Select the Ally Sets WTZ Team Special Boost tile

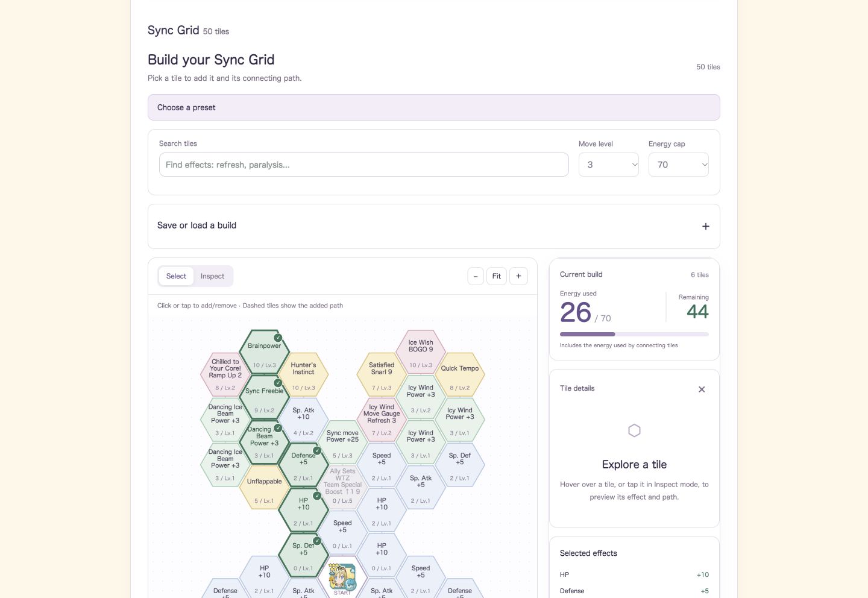342,488
